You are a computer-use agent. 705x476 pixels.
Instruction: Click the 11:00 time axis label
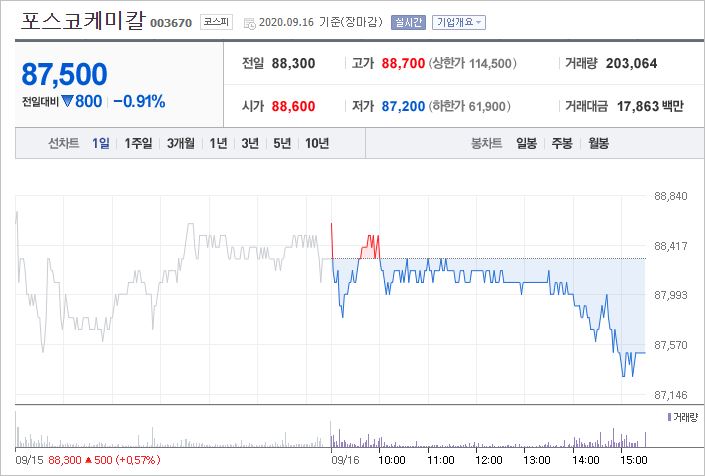tap(440, 460)
